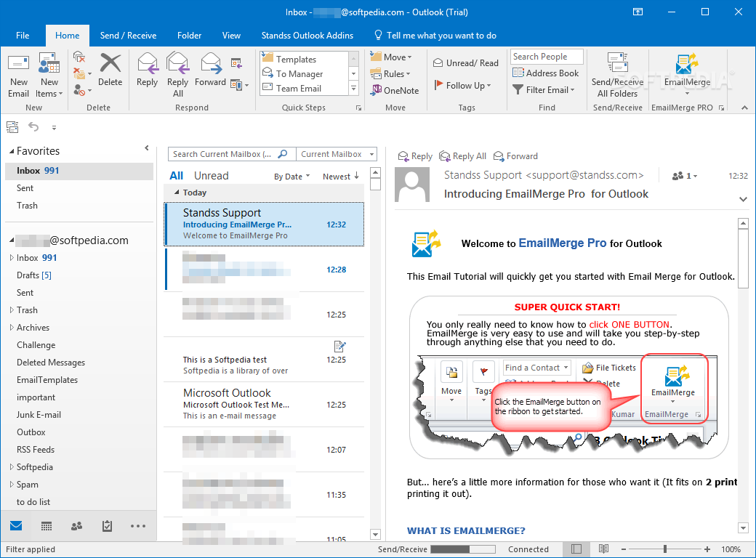The width and height of the screenshot is (756, 558).
Task: Show only Unread messages
Action: coord(212,176)
